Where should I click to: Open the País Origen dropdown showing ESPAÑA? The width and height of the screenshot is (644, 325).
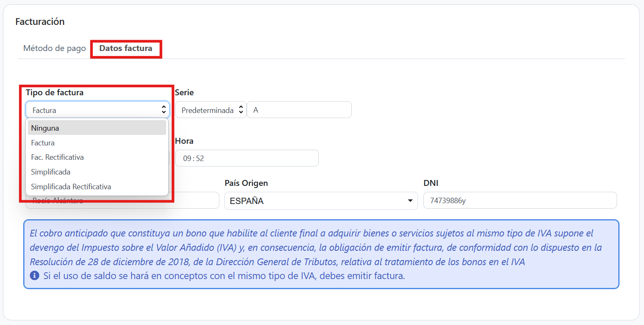pyautogui.click(x=321, y=201)
